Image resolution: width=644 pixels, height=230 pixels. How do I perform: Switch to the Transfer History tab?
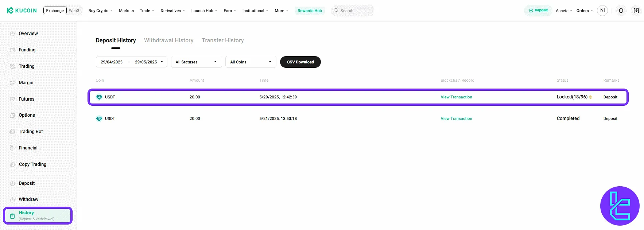pyautogui.click(x=223, y=40)
